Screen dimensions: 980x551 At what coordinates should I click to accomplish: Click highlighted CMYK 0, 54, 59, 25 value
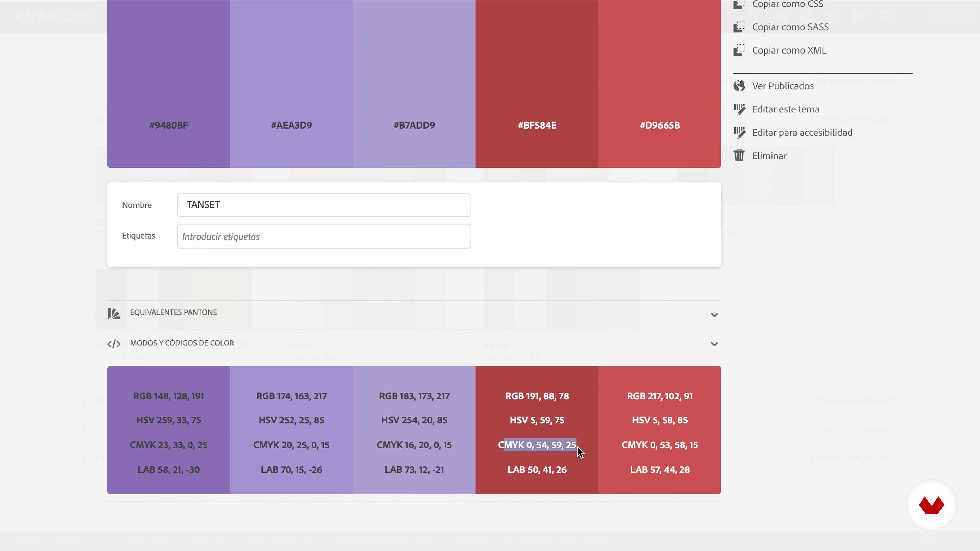coord(537,445)
